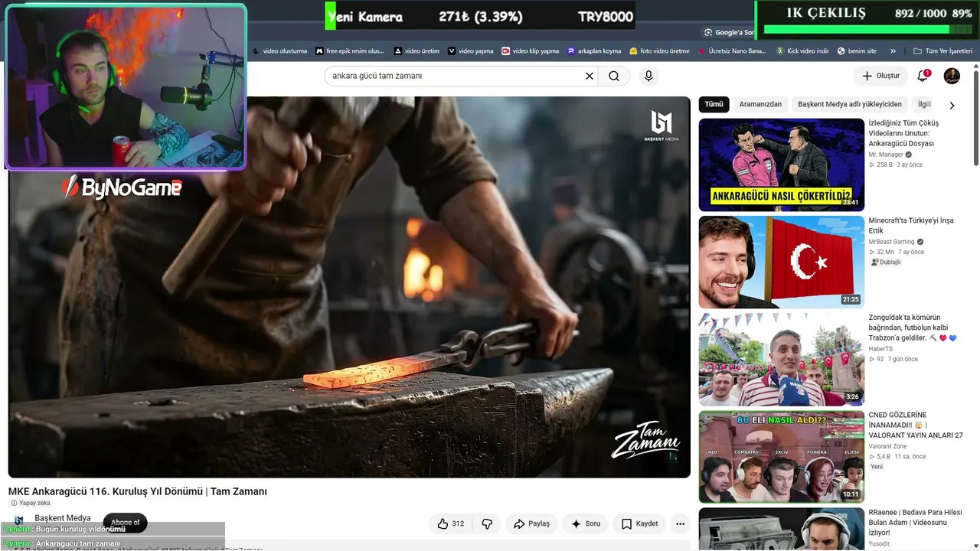
Task: Click the main video player
Action: click(x=349, y=287)
